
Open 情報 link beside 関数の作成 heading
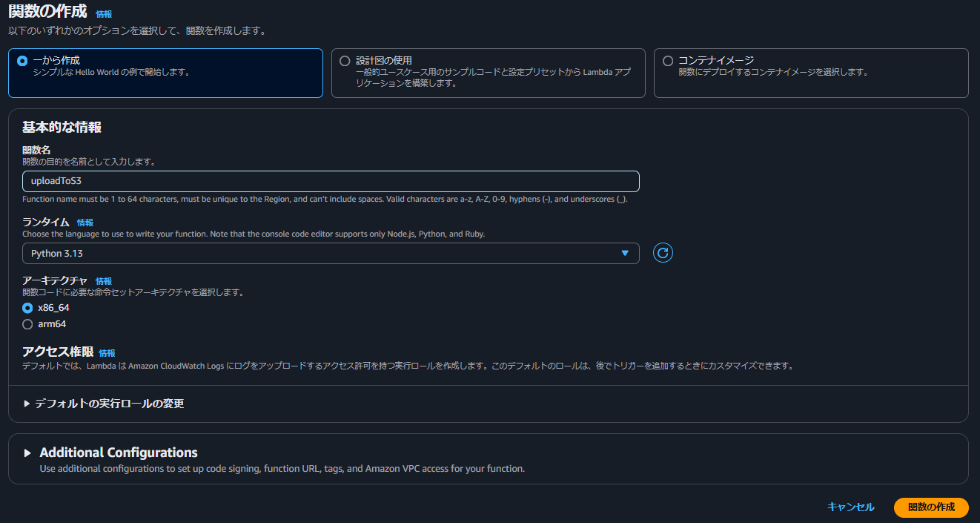(105, 14)
